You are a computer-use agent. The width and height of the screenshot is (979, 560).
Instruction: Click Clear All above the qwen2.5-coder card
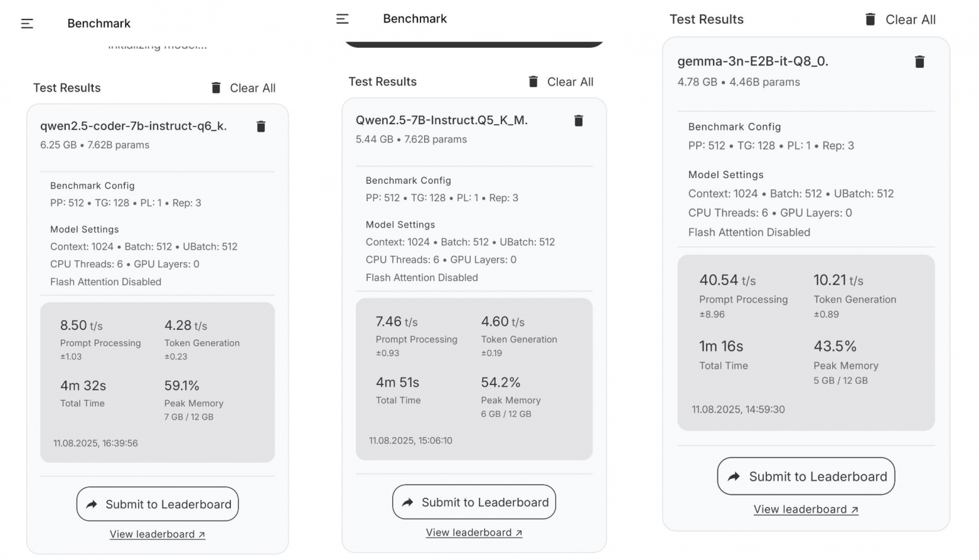point(243,88)
